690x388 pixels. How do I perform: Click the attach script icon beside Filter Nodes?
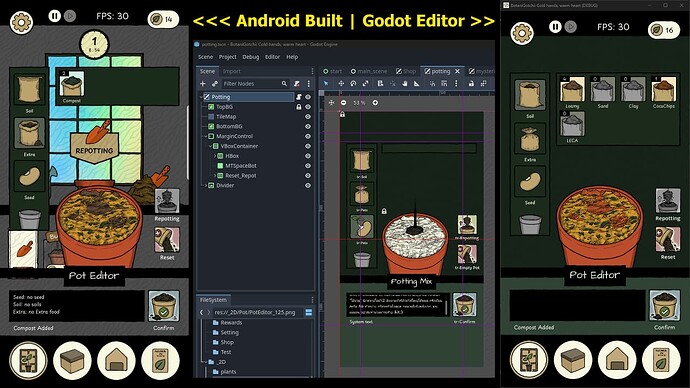[x=297, y=83]
